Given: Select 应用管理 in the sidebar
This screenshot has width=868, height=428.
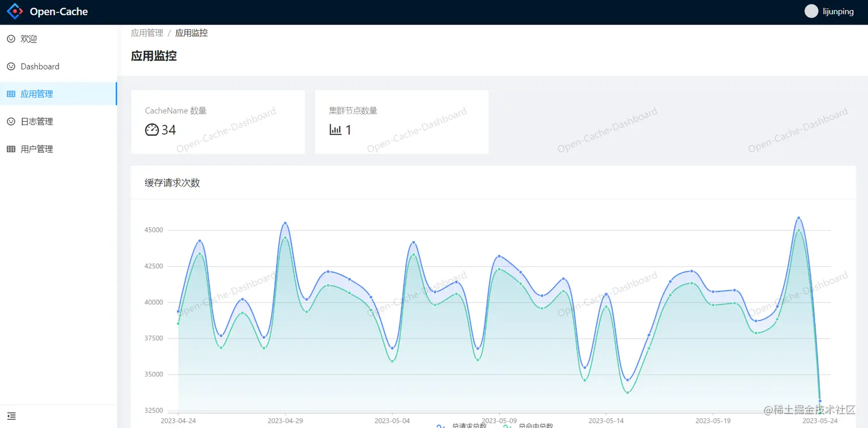Looking at the screenshot, I should click(x=59, y=94).
